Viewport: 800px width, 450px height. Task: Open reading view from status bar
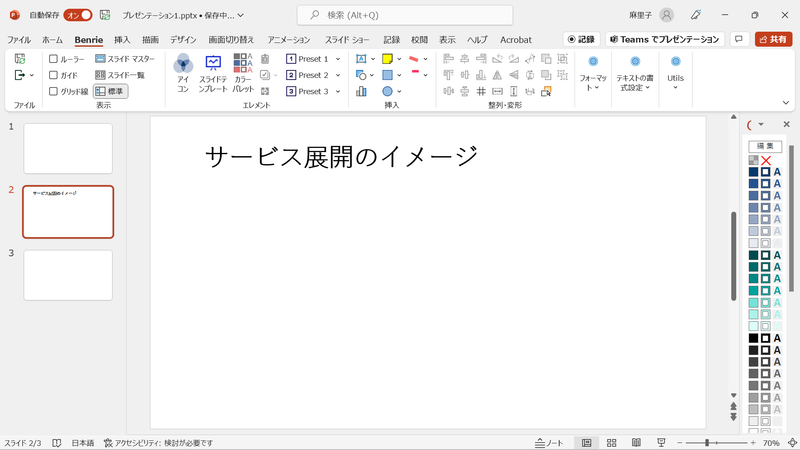pos(636,443)
